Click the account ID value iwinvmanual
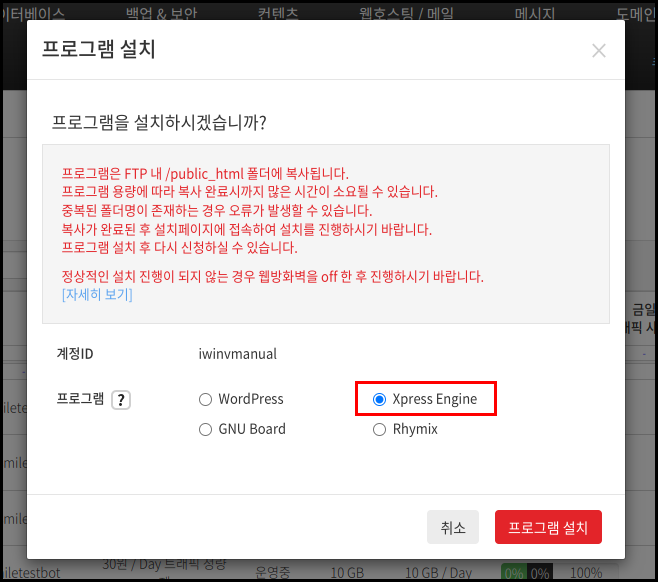The width and height of the screenshot is (658, 582). [x=238, y=354]
